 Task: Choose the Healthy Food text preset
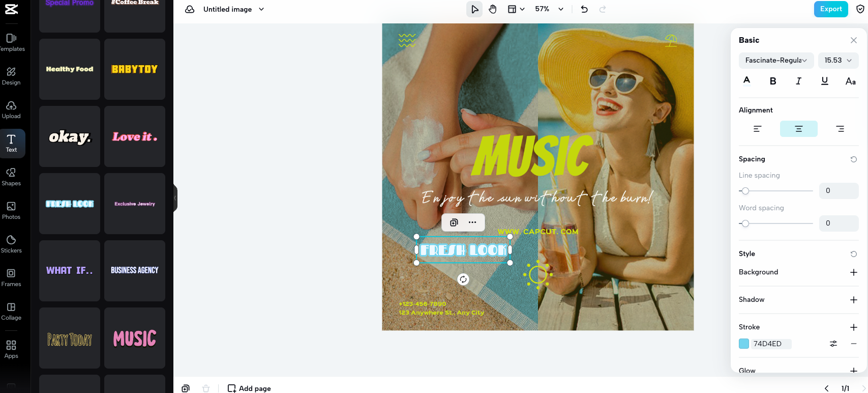70,69
